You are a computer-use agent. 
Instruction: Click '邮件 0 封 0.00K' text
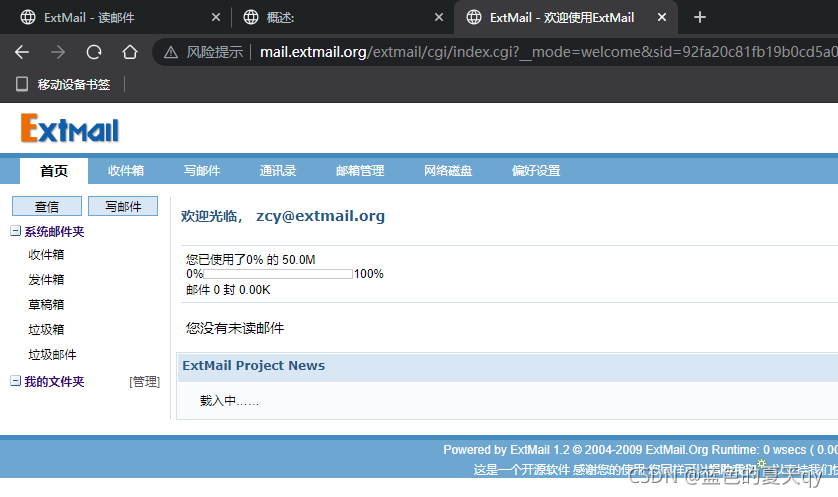coord(228,290)
